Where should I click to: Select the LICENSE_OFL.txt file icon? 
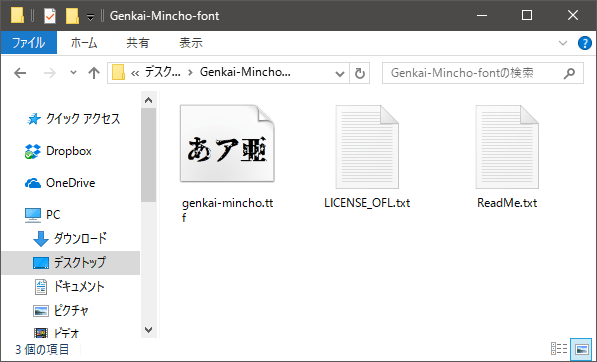click(367, 147)
